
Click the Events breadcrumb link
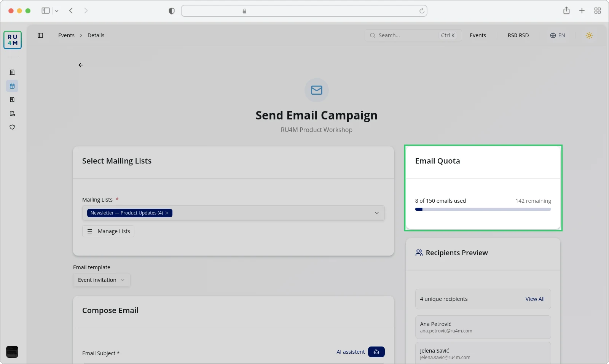pos(66,35)
